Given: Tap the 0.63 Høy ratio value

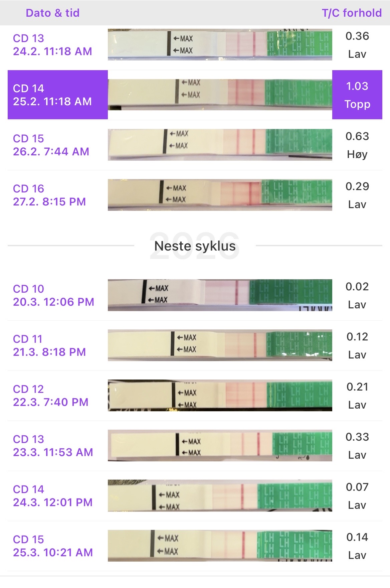Looking at the screenshot, I should 357,145.
